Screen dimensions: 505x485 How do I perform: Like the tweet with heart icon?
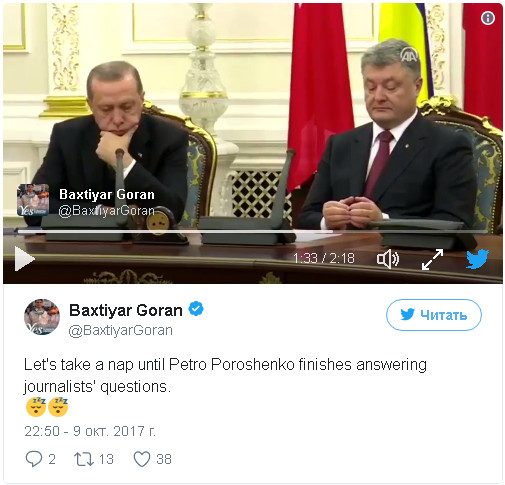pyautogui.click(x=142, y=459)
